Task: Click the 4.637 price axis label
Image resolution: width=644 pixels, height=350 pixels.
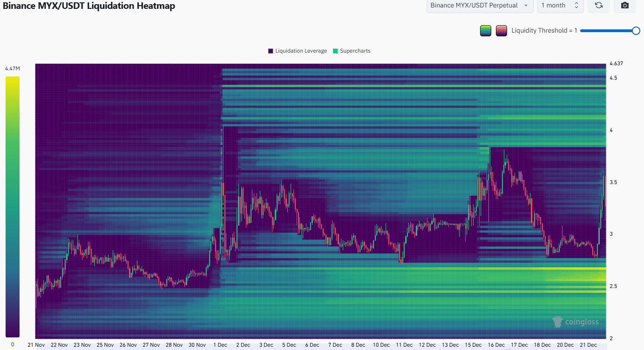Action: [x=616, y=63]
